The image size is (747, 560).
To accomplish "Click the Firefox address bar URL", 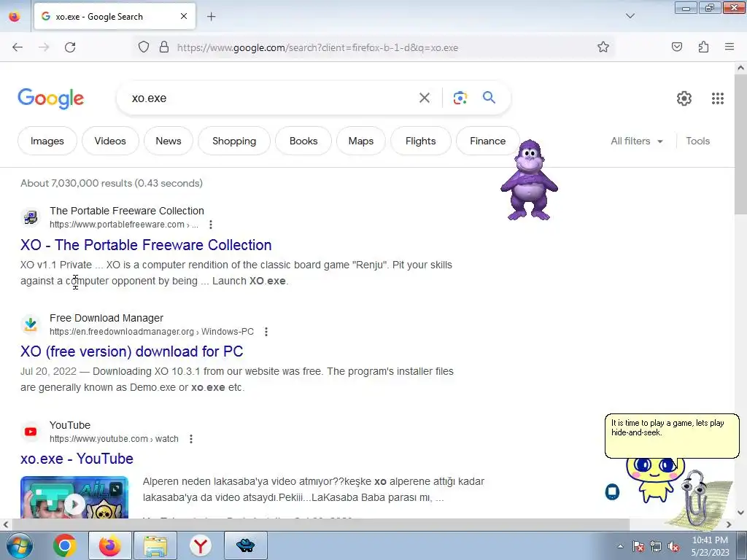I will [317, 47].
